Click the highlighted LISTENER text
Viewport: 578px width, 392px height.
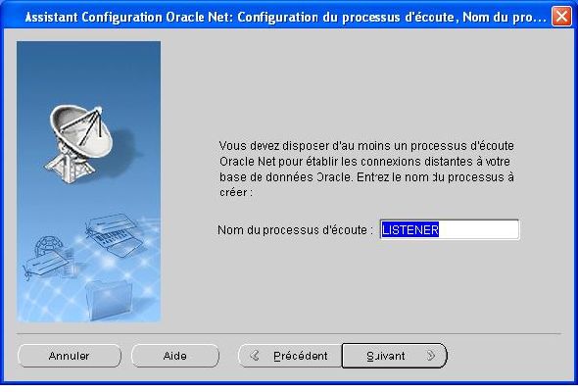[x=409, y=229]
